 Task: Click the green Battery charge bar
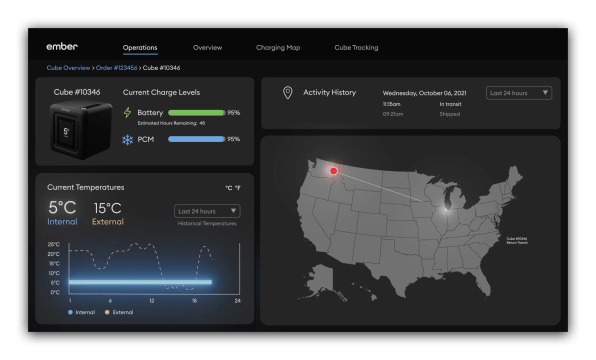coord(197,113)
